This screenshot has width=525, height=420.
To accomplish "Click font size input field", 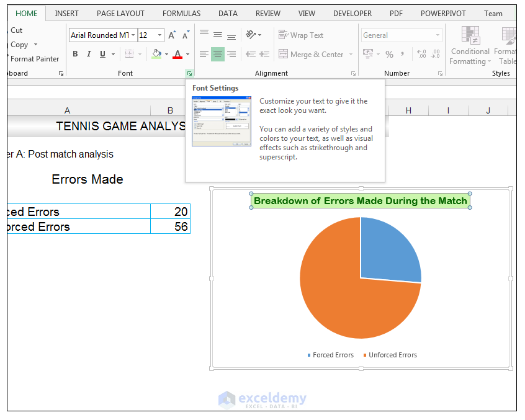I will 147,35.
